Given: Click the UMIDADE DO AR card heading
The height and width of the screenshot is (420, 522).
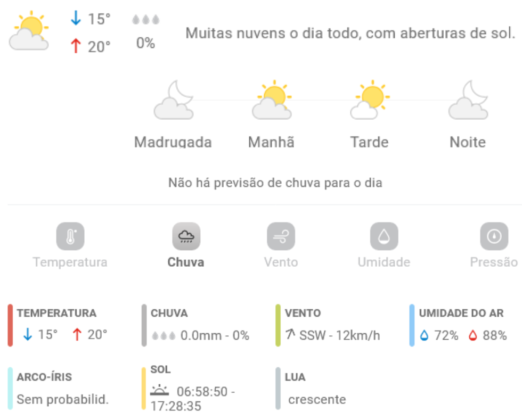Looking at the screenshot, I should point(461,313).
